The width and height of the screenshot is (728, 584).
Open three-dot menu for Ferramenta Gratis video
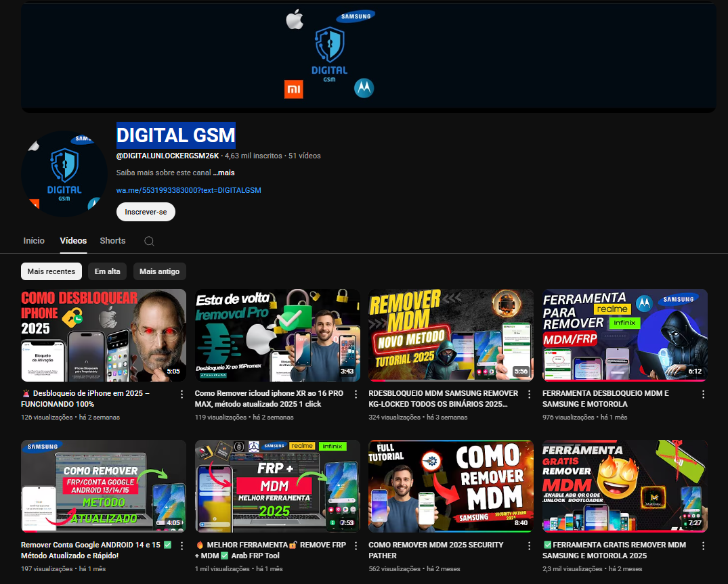pos(703,545)
